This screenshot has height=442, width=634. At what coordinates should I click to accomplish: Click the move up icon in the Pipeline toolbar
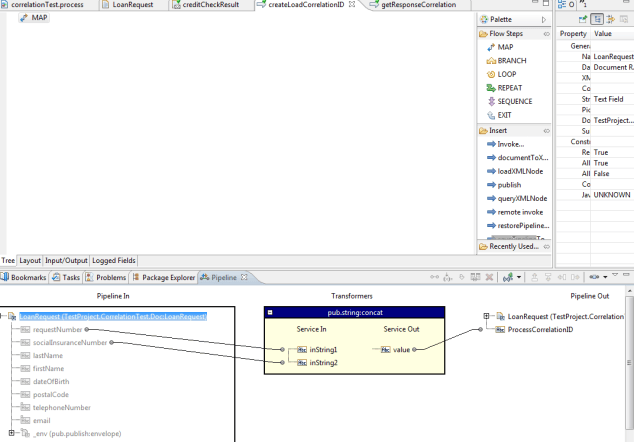point(535,277)
